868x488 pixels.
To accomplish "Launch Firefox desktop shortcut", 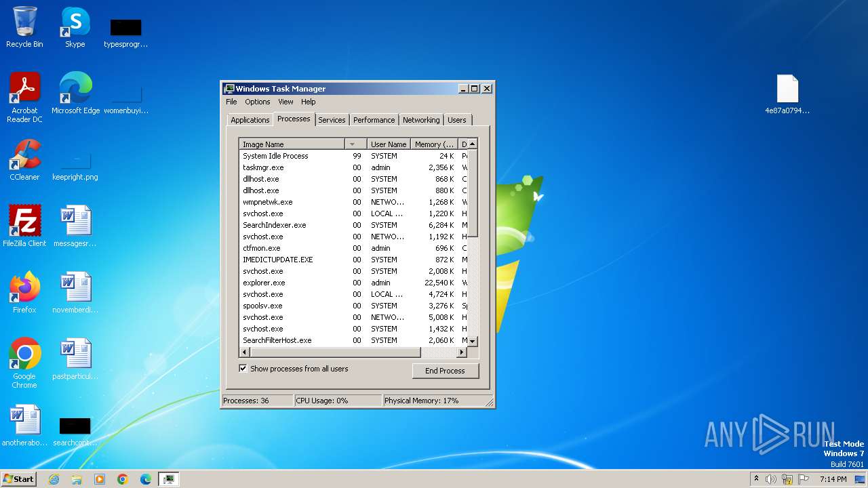I will (24, 292).
